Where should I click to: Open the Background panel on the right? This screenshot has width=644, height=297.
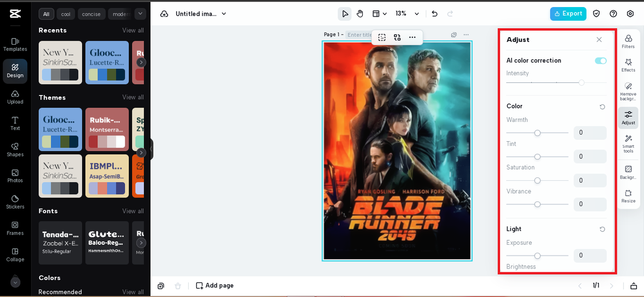(x=628, y=172)
